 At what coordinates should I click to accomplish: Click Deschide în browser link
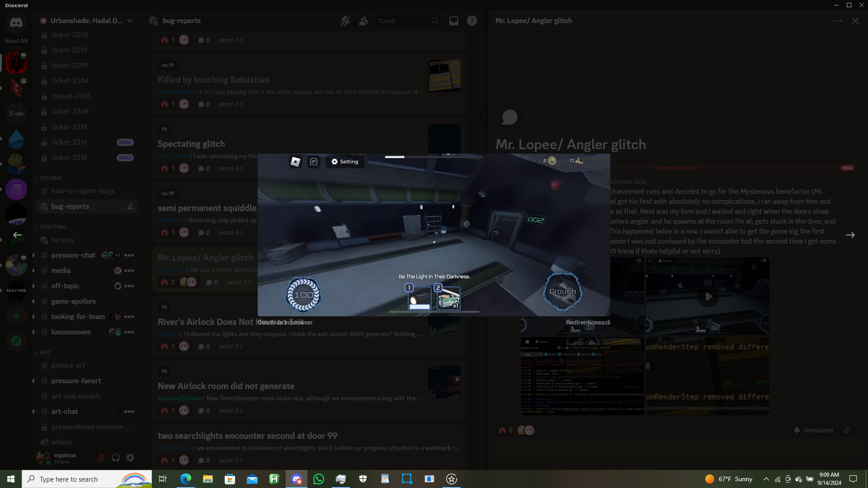[285, 322]
